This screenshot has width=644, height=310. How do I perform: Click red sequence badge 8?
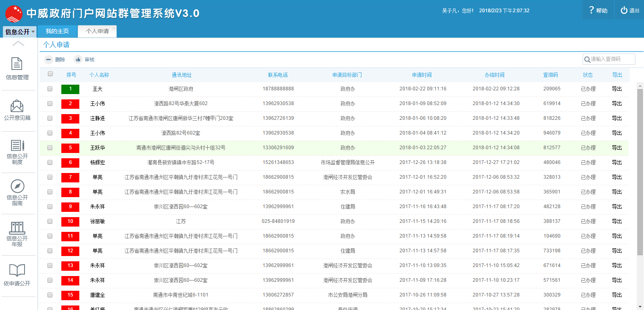coord(70,192)
